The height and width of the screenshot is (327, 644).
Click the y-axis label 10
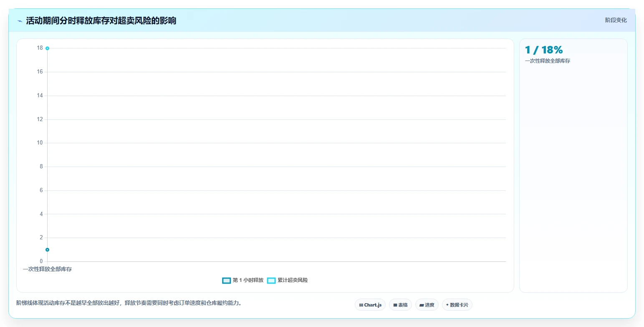[40, 143]
